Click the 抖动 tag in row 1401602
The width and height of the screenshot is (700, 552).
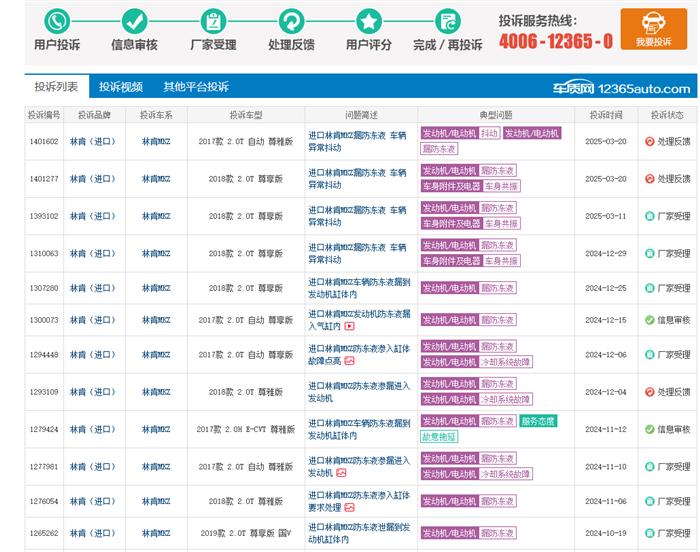coord(489,133)
